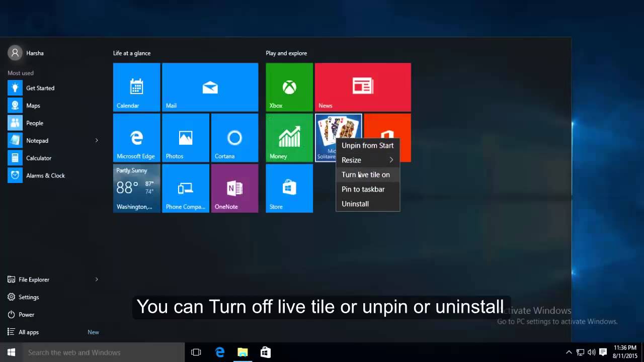The image size is (644, 362).
Task: Choose Uninstall from context menu
Action: (368, 204)
